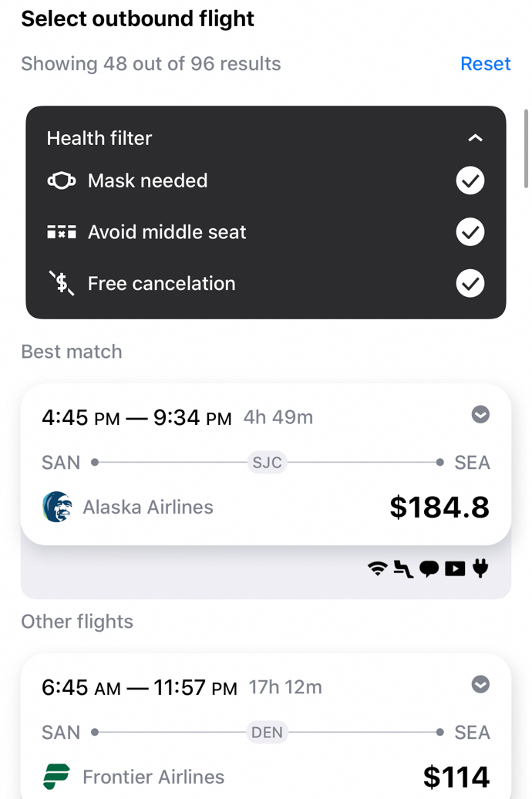Click the Alaska Airlines logo
532x799 pixels.
coord(57,507)
